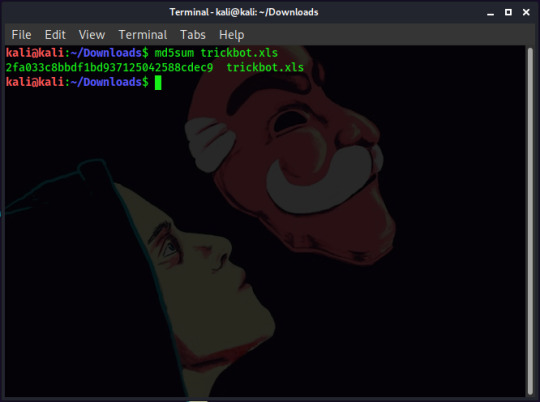540x402 pixels.
Task: Close the terminal window
Action: tap(526, 12)
